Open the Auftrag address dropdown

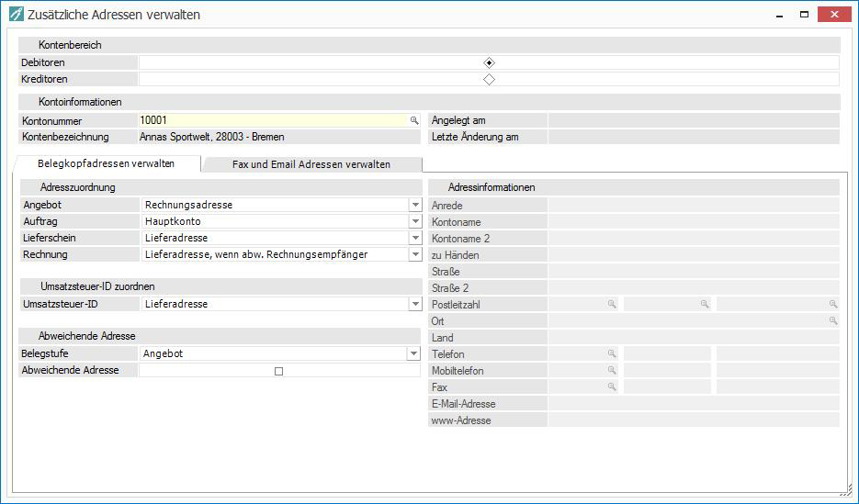coord(415,221)
